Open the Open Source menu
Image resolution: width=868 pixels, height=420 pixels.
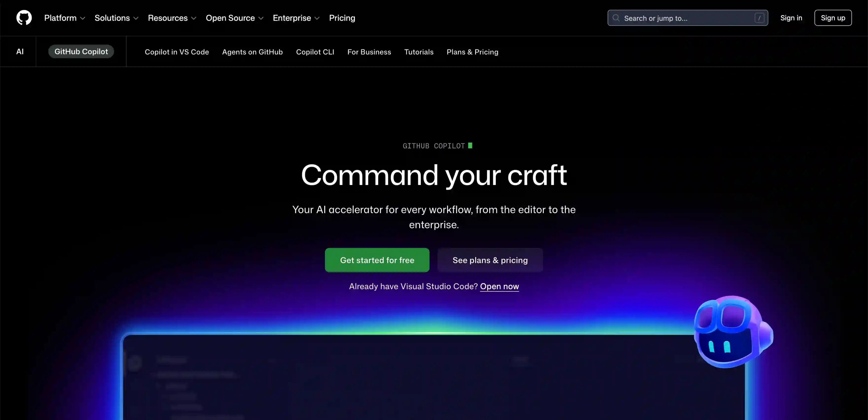[x=235, y=18]
